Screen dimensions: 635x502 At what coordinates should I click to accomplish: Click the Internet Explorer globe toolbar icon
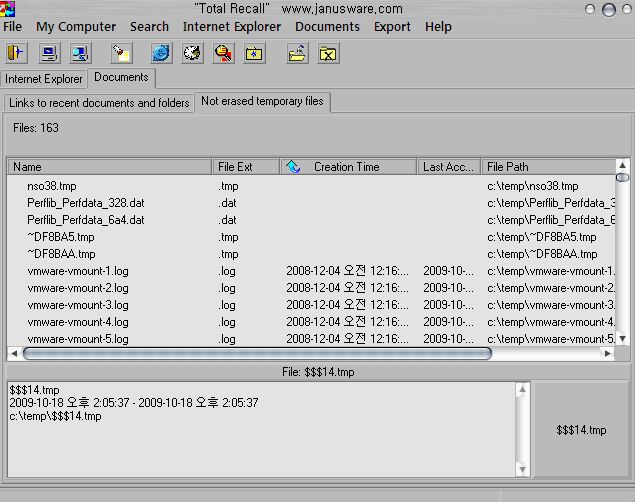(x=161, y=53)
